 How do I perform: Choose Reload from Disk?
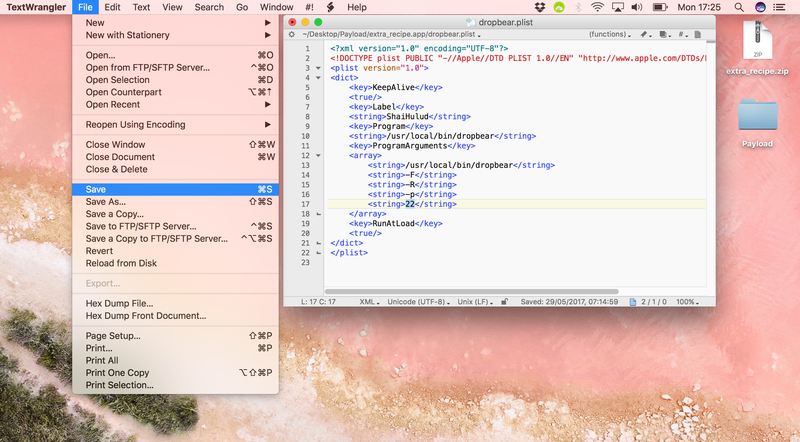pos(176,263)
